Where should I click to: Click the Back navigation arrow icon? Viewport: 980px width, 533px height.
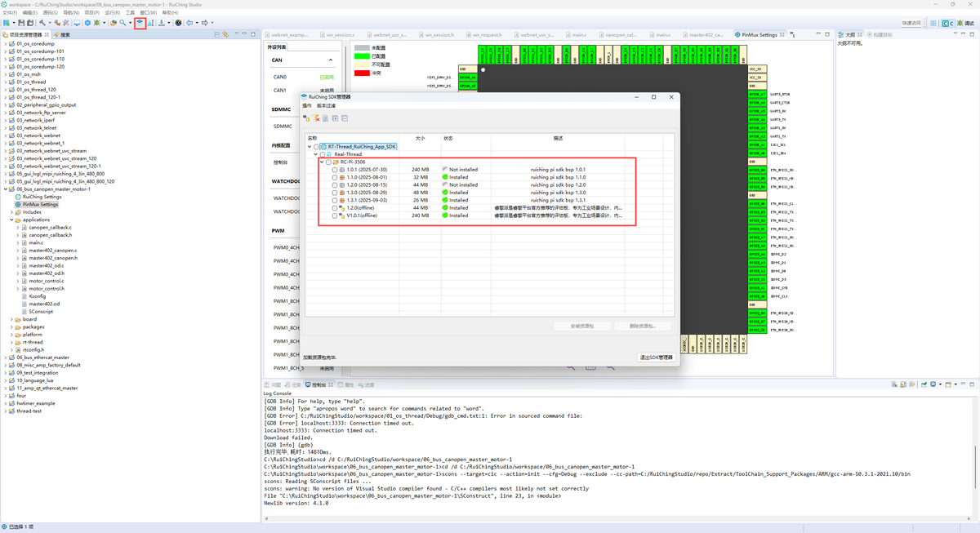point(189,23)
